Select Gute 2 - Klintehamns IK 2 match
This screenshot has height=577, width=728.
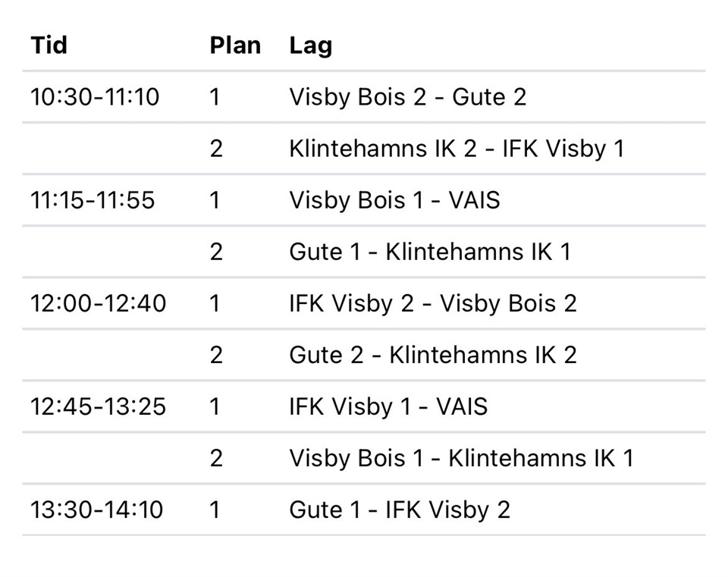433,355
